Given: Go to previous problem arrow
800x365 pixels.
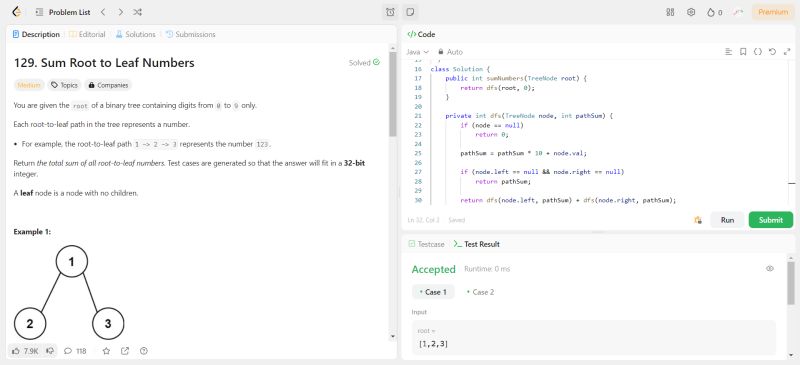Looking at the screenshot, I should click(103, 12).
